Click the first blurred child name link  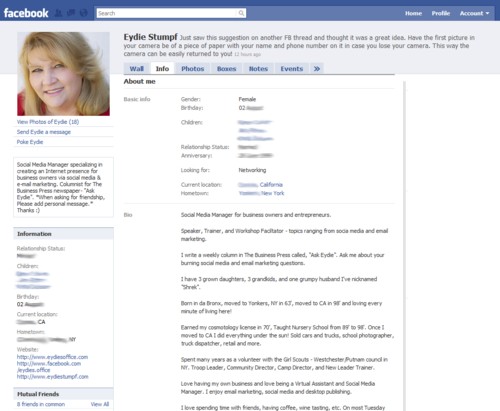[255, 123]
